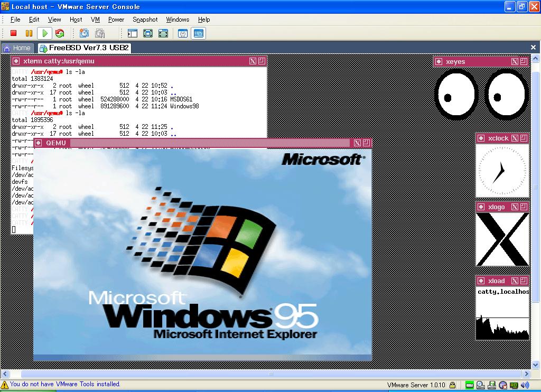Open the VM menu
Viewport: 541px width, 392px height.
click(95, 20)
